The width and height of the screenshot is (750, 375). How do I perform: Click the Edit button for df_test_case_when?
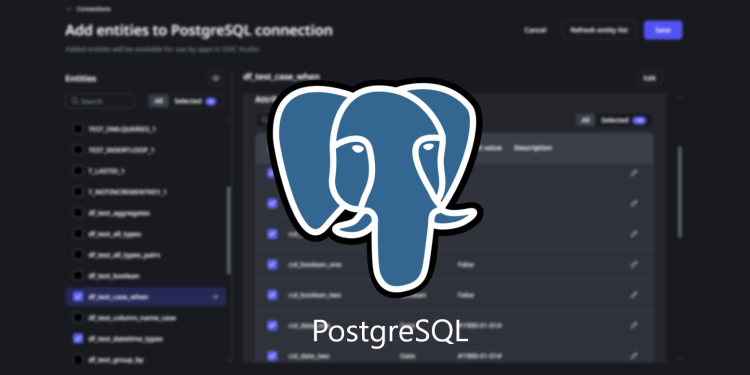[x=649, y=78]
